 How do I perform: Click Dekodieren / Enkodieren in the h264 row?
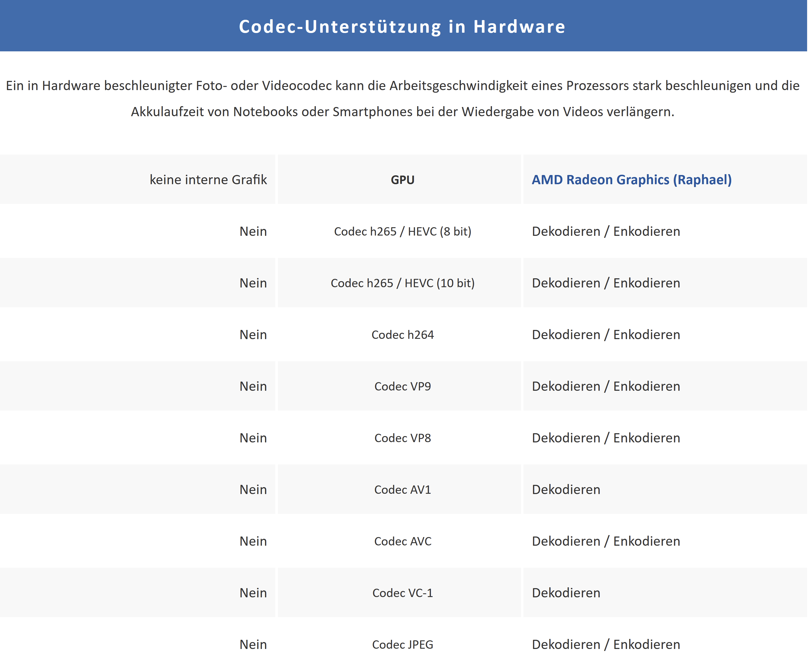(606, 335)
